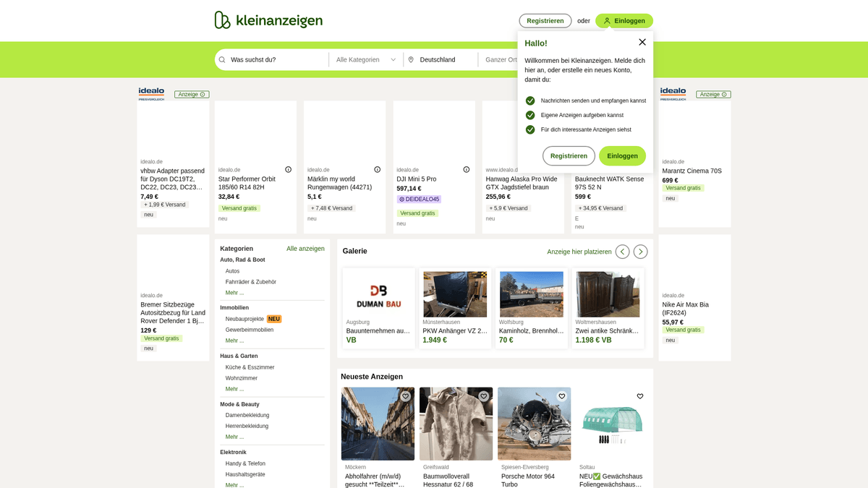868x488 pixels.
Task: Click the Was suchst du search field
Action: click(275, 60)
